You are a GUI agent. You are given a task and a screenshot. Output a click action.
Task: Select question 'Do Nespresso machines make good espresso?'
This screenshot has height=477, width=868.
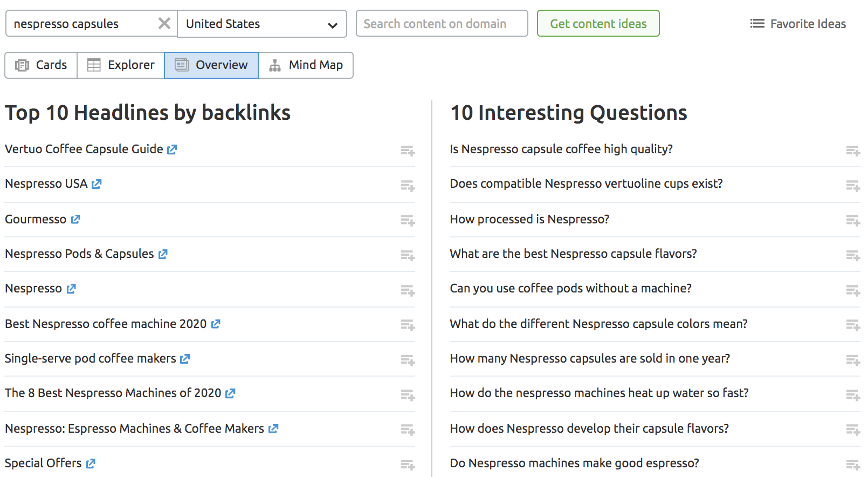point(574,464)
